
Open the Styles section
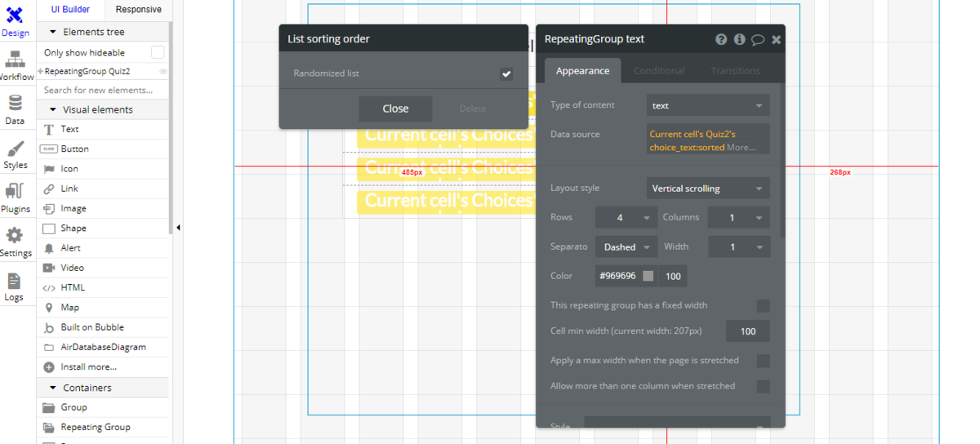pos(15,154)
